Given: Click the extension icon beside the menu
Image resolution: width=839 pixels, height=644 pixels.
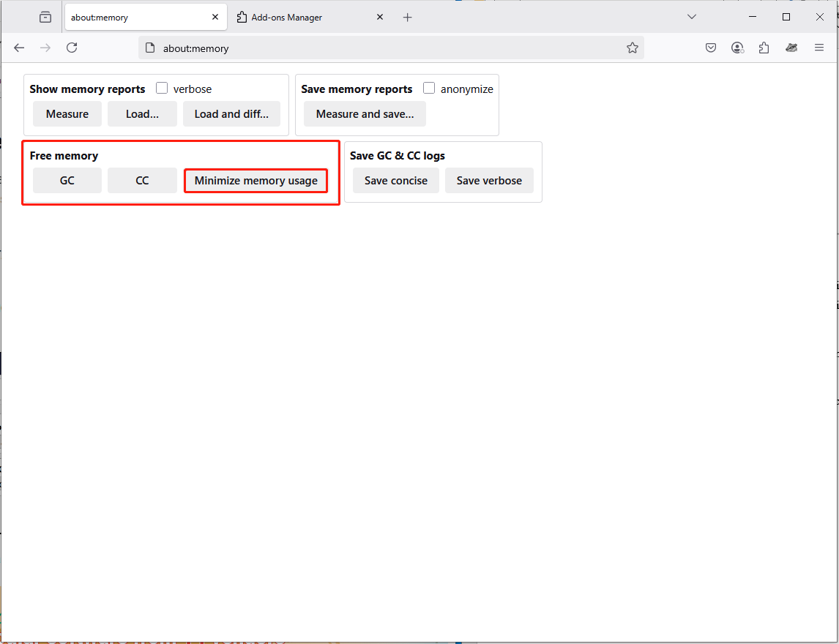Looking at the screenshot, I should (x=791, y=48).
